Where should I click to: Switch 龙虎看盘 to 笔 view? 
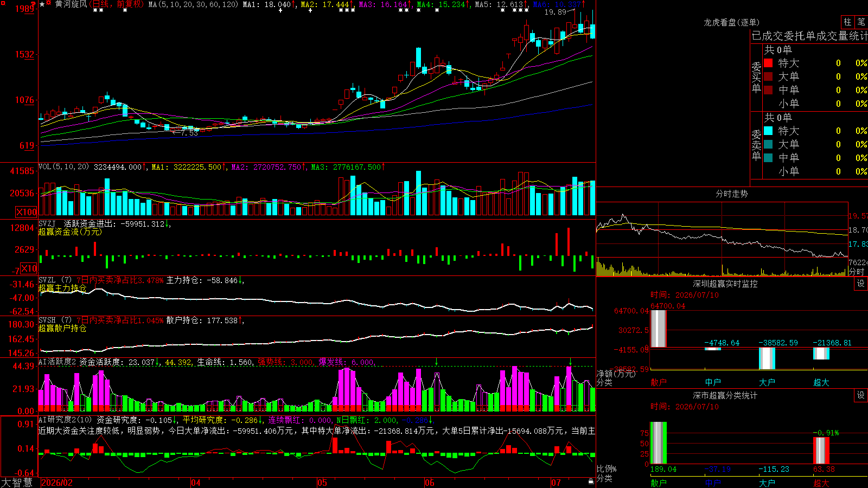(x=861, y=22)
